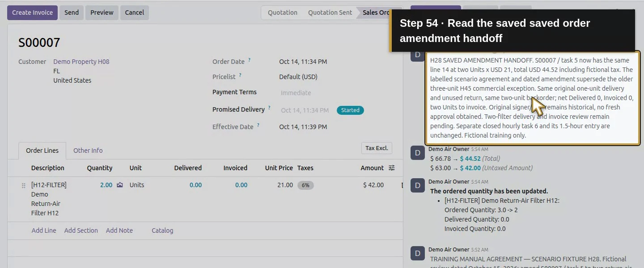Screen dimensions: 644x268
Task: Click the S00007 order number heading
Action: pos(39,43)
